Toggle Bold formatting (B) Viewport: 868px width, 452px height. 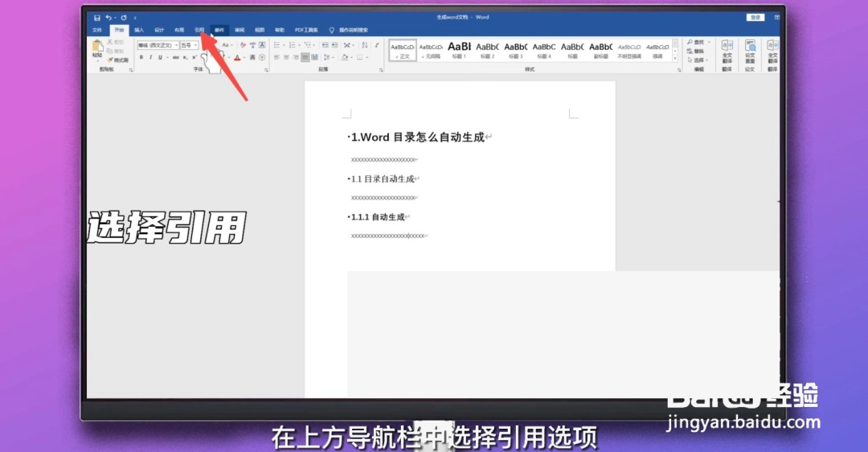click(x=141, y=57)
